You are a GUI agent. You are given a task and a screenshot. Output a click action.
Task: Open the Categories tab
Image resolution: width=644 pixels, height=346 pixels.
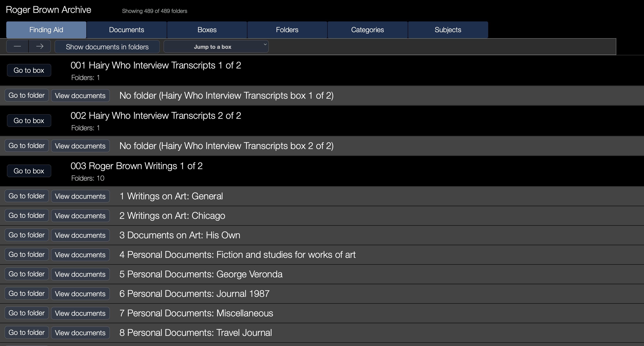click(x=367, y=30)
